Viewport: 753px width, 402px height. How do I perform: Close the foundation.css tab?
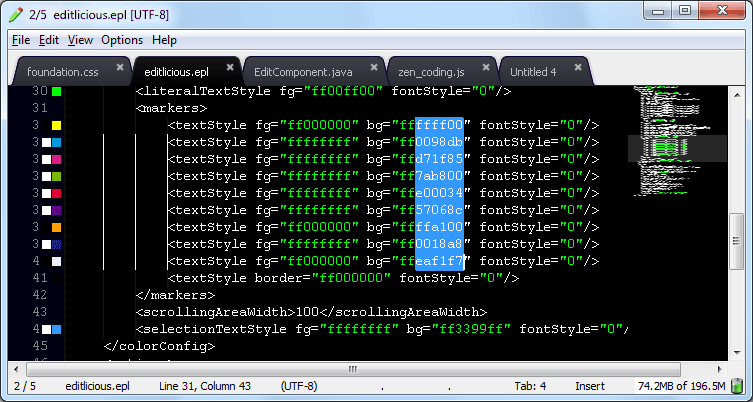(x=120, y=68)
